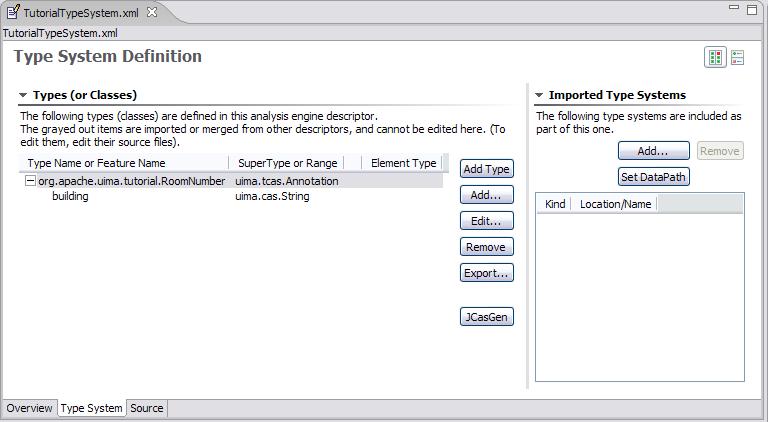Collapse the org.apache.uima.tutorial.RoomNumber tree node

[30, 181]
